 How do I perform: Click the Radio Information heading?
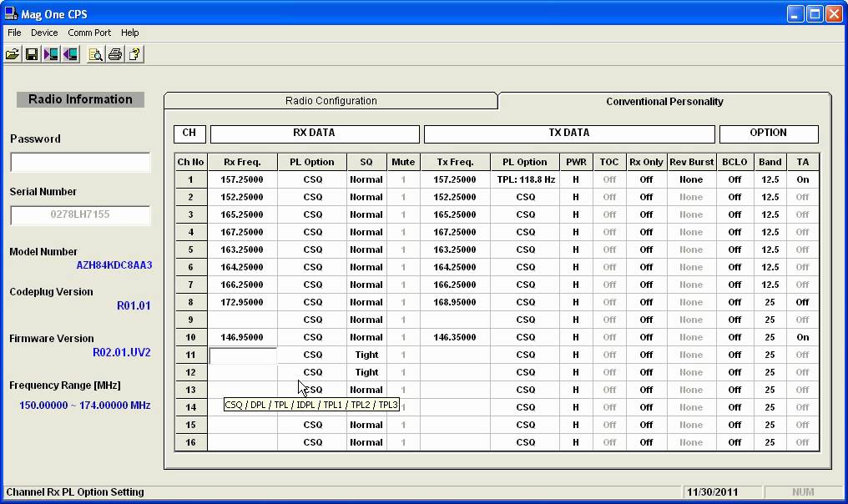coord(80,99)
